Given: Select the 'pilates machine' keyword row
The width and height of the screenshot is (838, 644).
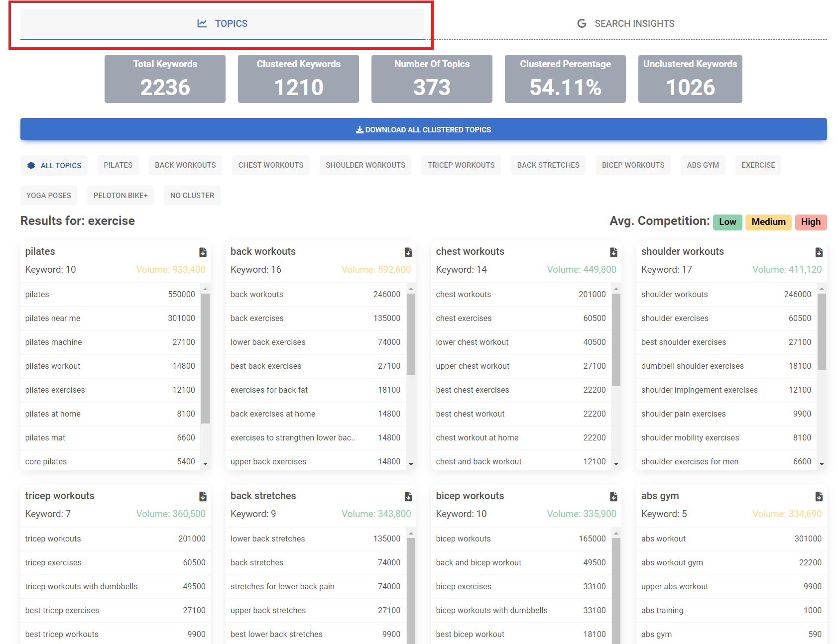Looking at the screenshot, I should point(110,342).
